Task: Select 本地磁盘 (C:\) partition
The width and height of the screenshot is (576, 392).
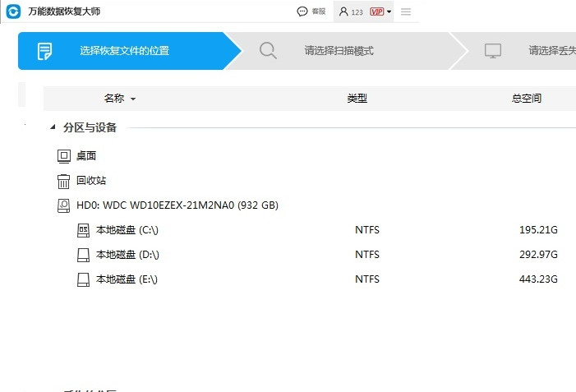Action: click(127, 230)
